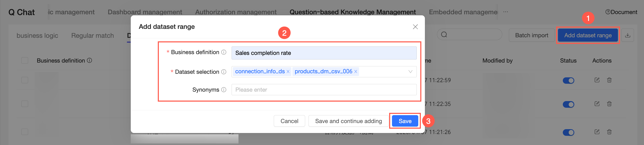Delete the 11:22:35 row entry
The height and width of the screenshot is (145, 644).
tap(609, 104)
